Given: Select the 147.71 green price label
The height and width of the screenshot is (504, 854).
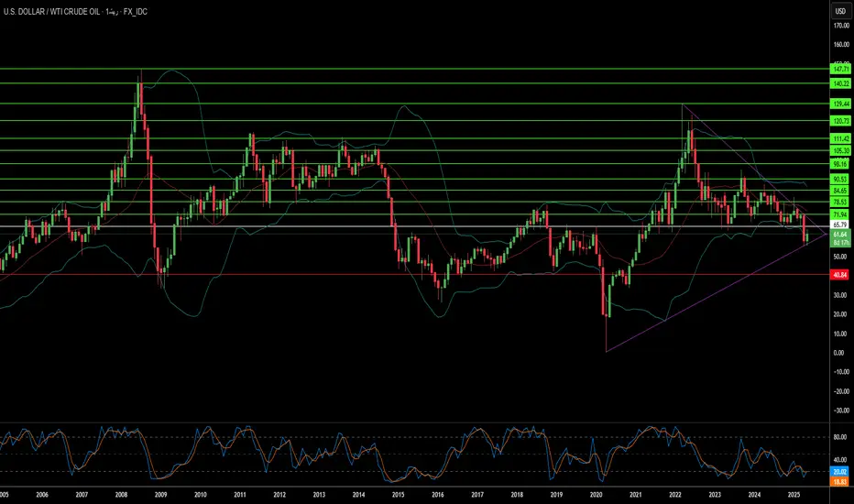Looking at the screenshot, I should 841,70.
